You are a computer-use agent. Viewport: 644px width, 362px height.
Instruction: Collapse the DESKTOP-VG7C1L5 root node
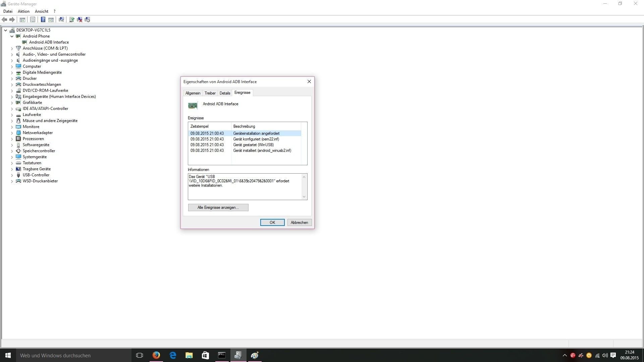coord(6,30)
